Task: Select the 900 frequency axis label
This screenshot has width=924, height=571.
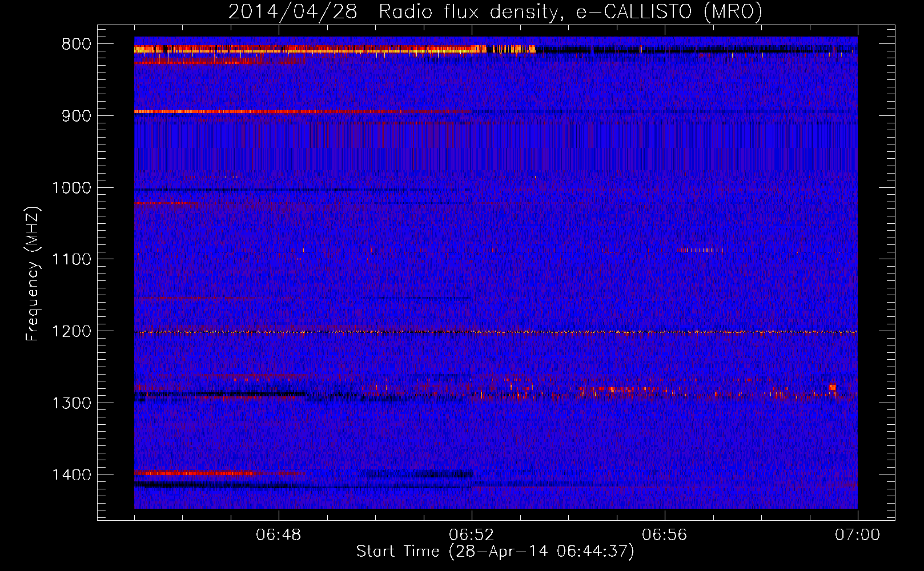Action: [x=77, y=116]
